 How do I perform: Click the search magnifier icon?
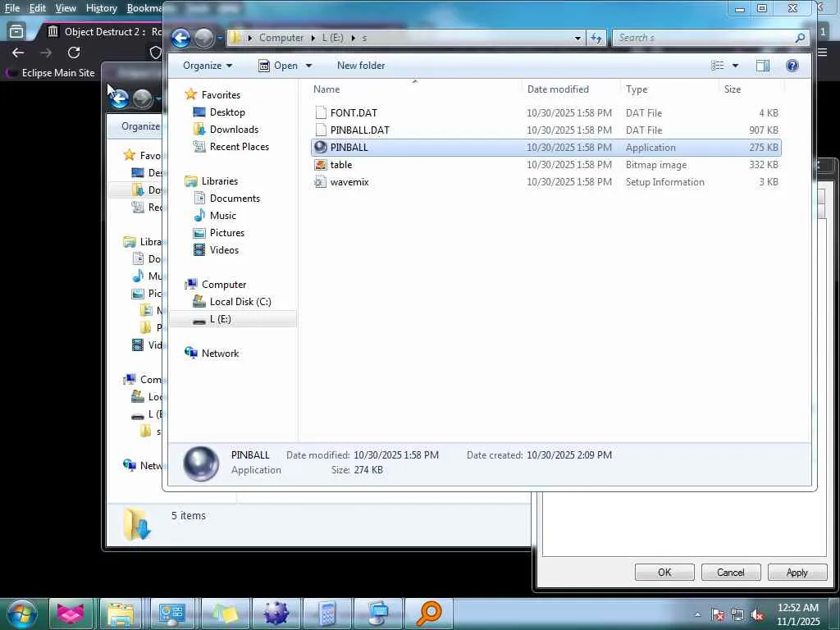[x=800, y=38]
